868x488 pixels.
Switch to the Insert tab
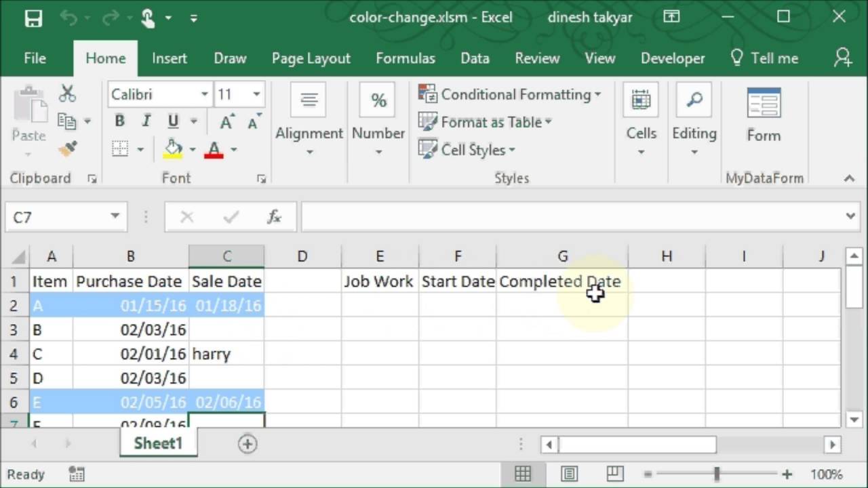170,58
